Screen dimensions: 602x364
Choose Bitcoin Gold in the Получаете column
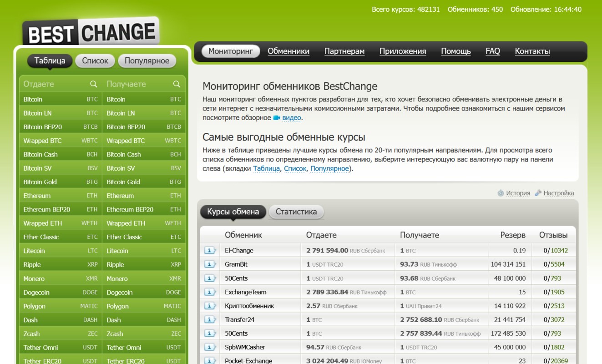pos(144,182)
